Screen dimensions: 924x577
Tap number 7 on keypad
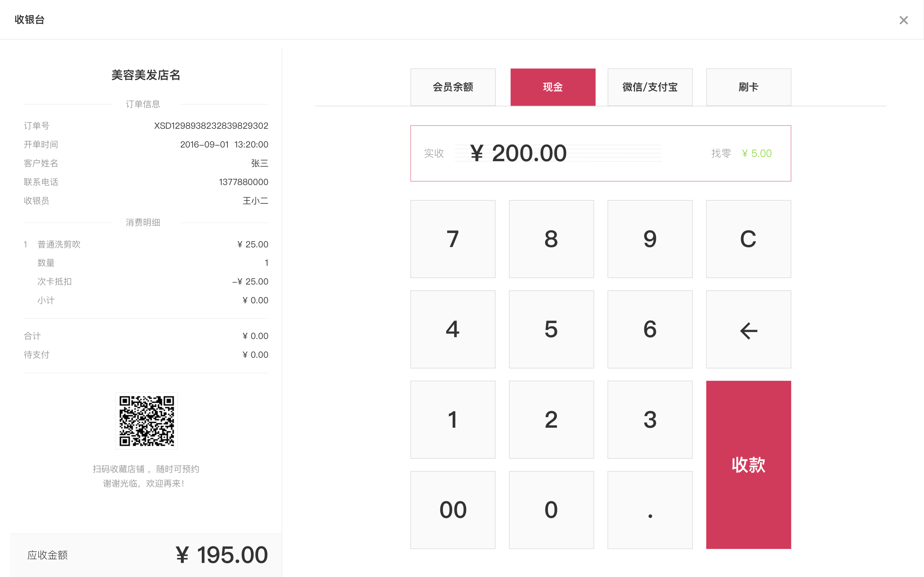tap(453, 239)
